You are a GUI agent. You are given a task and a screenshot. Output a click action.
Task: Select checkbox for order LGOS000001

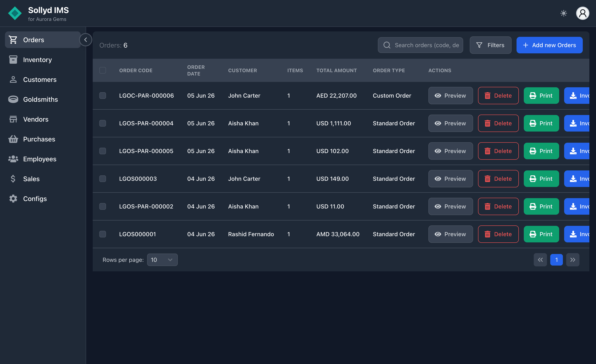(103, 234)
